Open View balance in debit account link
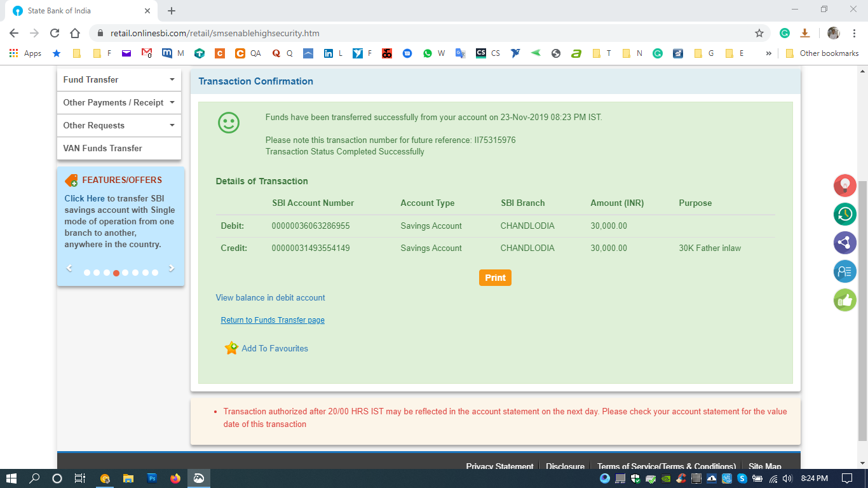The height and width of the screenshot is (488, 868). click(270, 297)
